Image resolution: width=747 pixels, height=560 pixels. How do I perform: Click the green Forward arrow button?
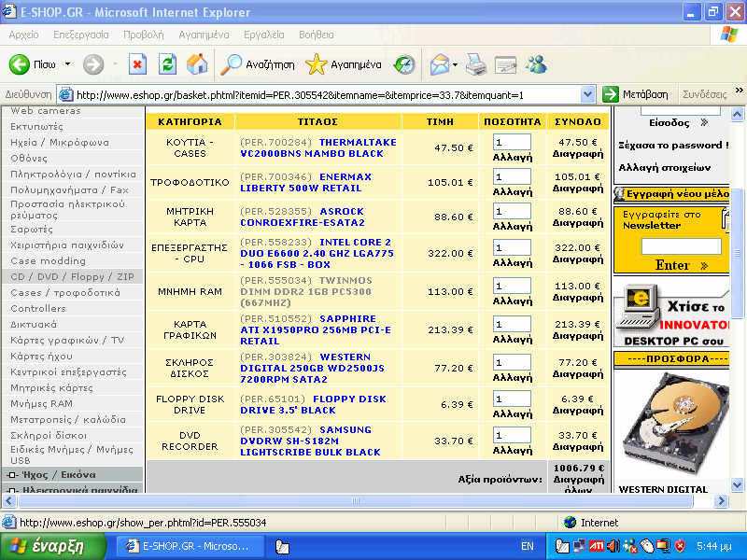coord(93,64)
